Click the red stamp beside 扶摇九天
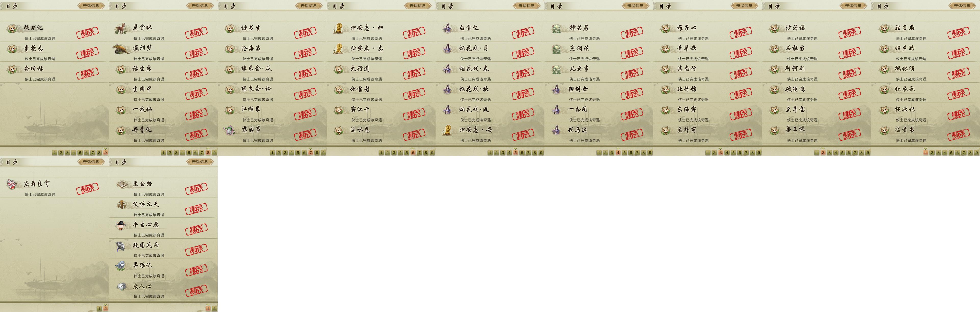Viewport: 980px width, 312px height. click(196, 209)
